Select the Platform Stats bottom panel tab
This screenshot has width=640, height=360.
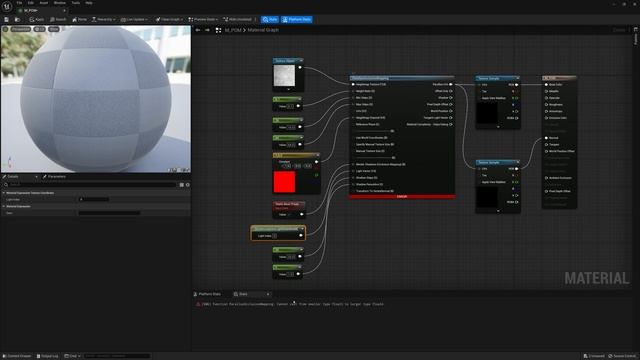click(207, 294)
